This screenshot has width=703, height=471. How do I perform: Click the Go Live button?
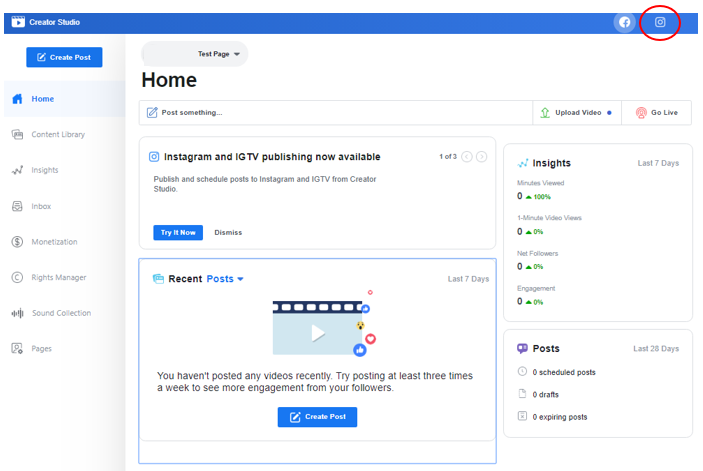[656, 112]
